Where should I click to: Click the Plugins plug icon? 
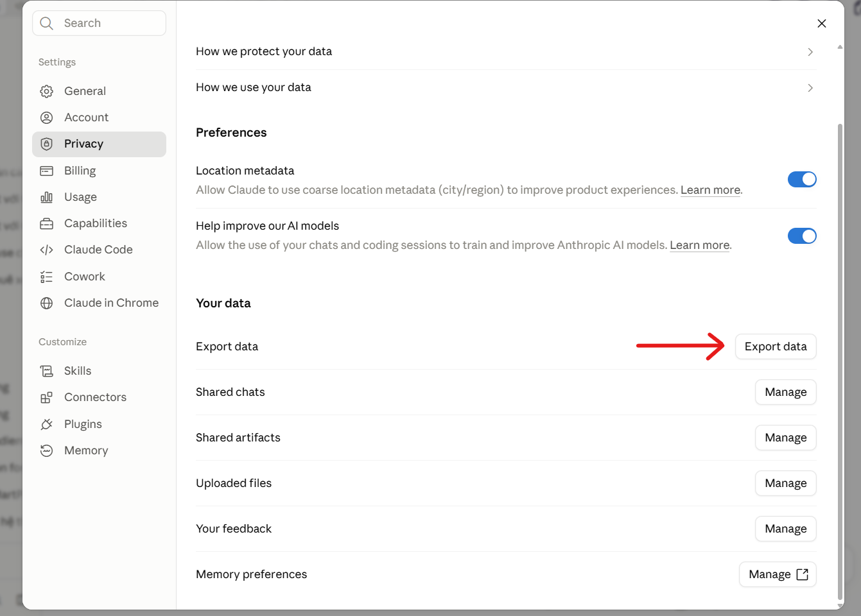[x=47, y=424]
